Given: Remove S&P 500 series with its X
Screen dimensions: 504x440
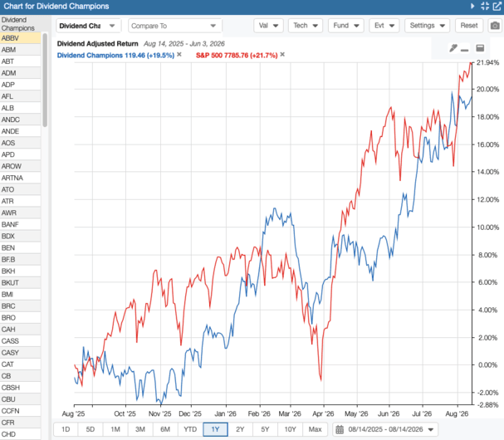Looking at the screenshot, I should tap(282, 55).
